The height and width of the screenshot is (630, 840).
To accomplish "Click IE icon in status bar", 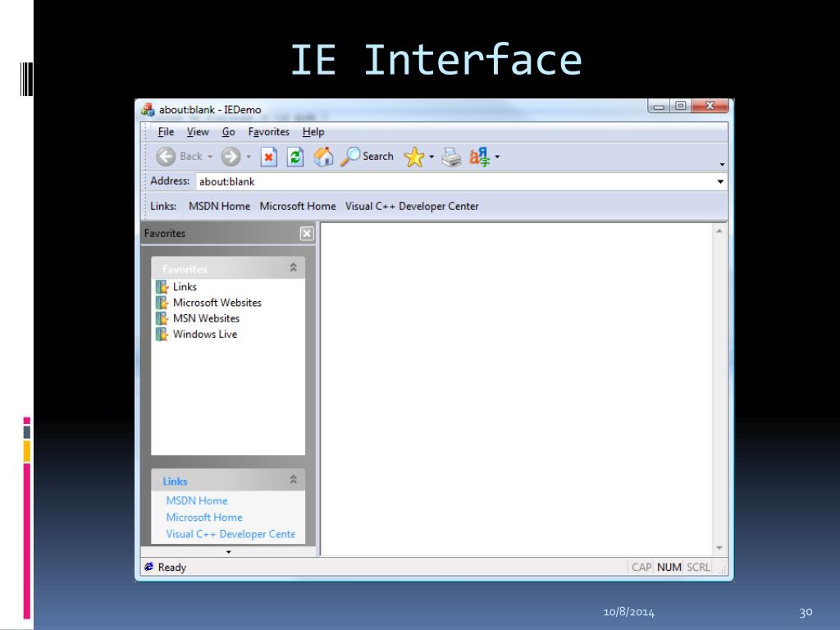I will tap(149, 567).
